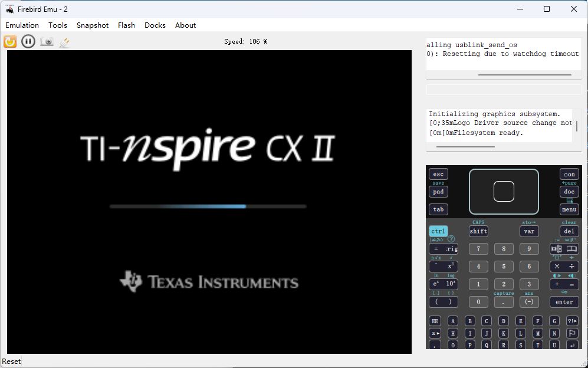Toggle the highlighted ctrl key

(438, 231)
